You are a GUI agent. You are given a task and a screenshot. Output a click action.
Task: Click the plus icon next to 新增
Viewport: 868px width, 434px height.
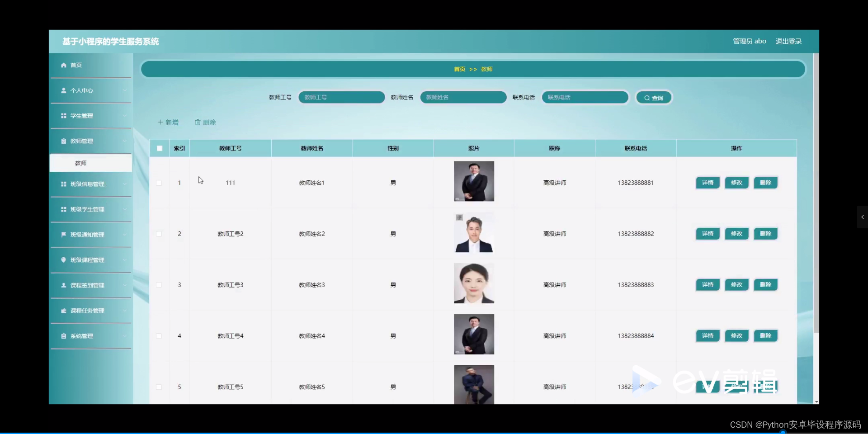click(x=161, y=122)
